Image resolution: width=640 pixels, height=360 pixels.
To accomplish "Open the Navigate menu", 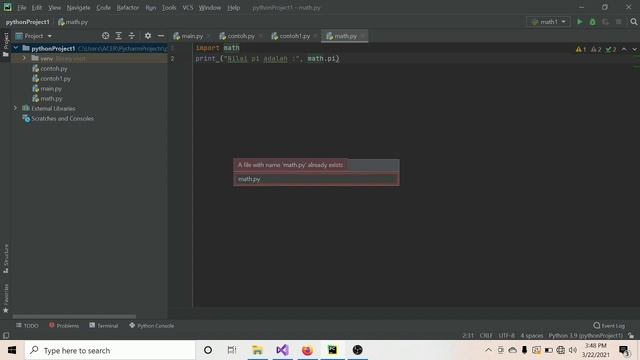I will pos(78,8).
